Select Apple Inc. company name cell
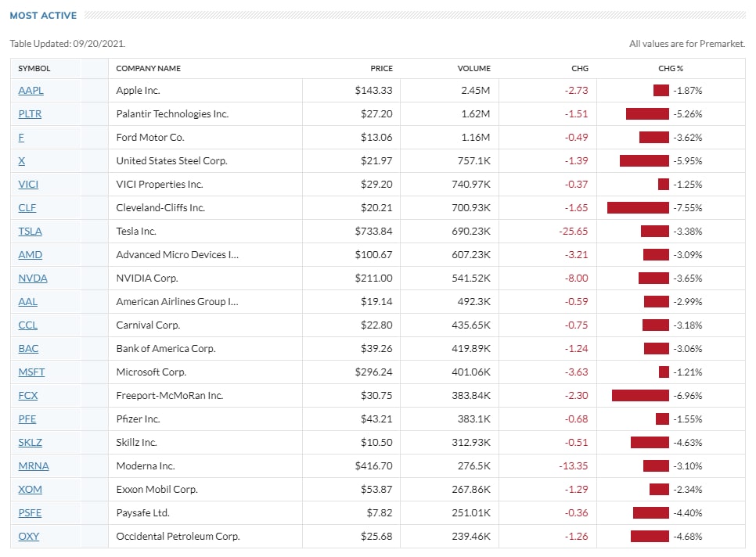This screenshot has height=557, width=756. tap(138, 91)
